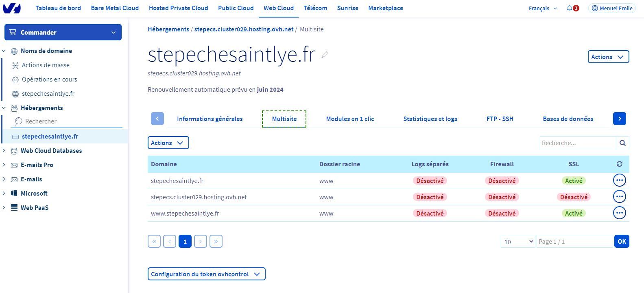The image size is (644, 293).
Task: Open the Public Cloud menu
Action: pyautogui.click(x=236, y=8)
